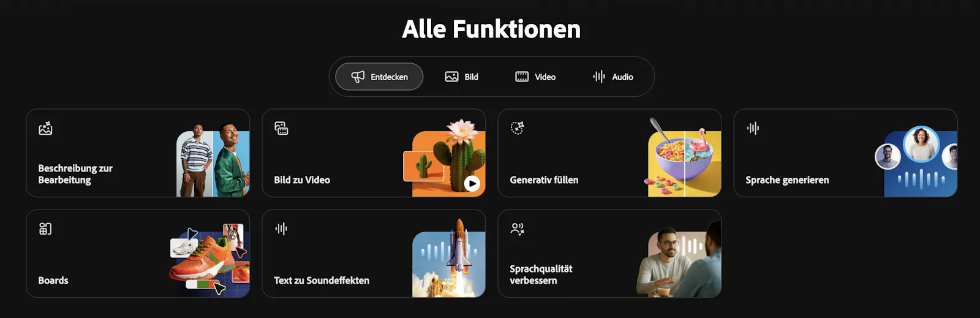Open the Bild zu Video feature
This screenshot has height=318, width=980.
tap(374, 153)
